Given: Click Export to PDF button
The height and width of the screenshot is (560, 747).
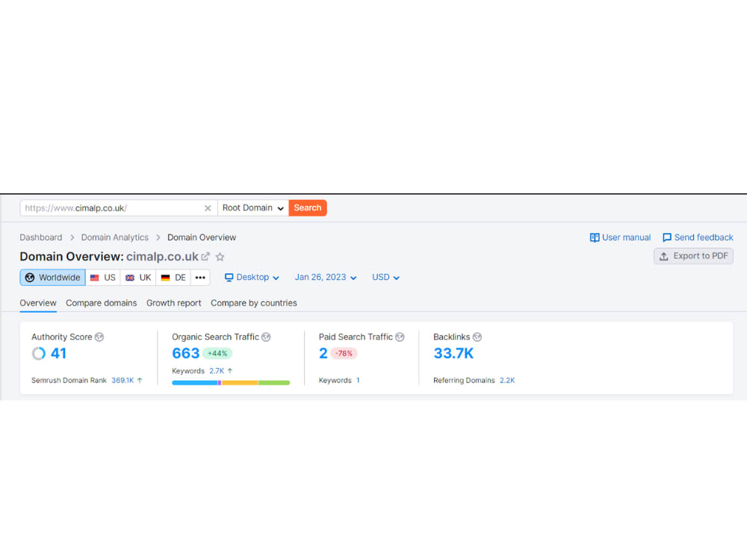Looking at the screenshot, I should [694, 256].
